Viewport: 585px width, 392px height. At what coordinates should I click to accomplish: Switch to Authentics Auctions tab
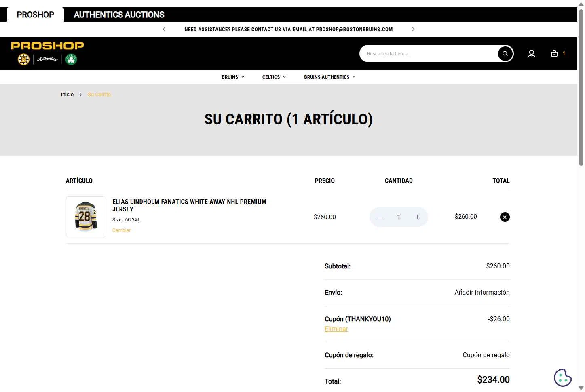tap(119, 15)
